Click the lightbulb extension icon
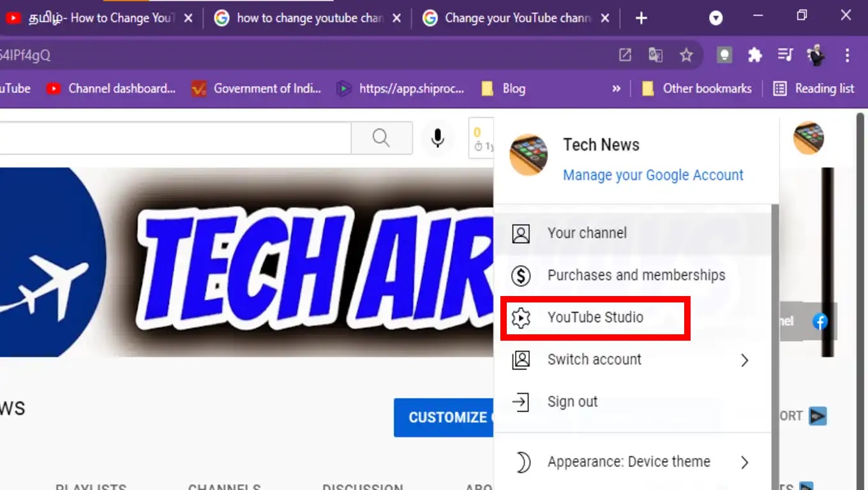Image resolution: width=868 pixels, height=490 pixels. (724, 56)
